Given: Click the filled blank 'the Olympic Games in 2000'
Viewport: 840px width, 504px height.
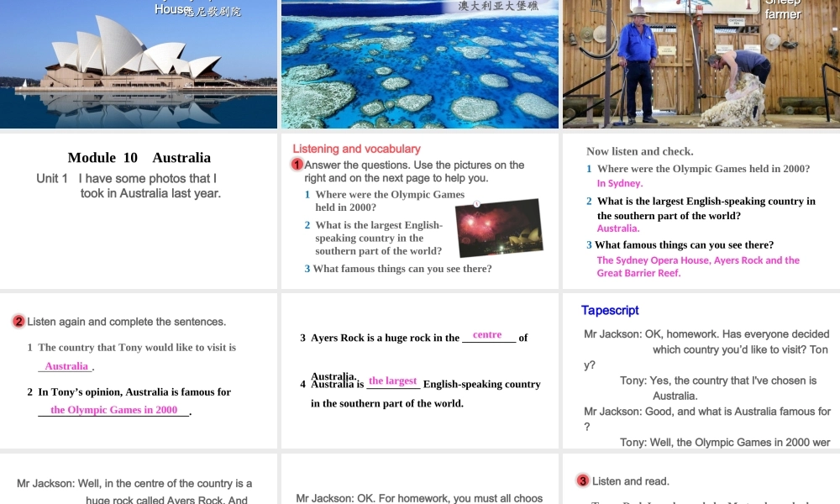Looking at the screenshot, I should tap(113, 410).
